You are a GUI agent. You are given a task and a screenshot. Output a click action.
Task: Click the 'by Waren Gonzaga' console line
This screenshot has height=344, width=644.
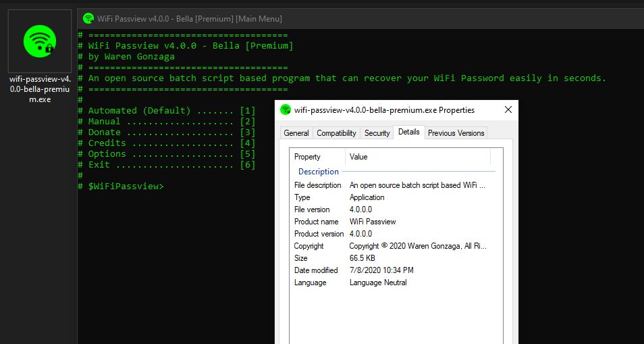[x=126, y=57]
